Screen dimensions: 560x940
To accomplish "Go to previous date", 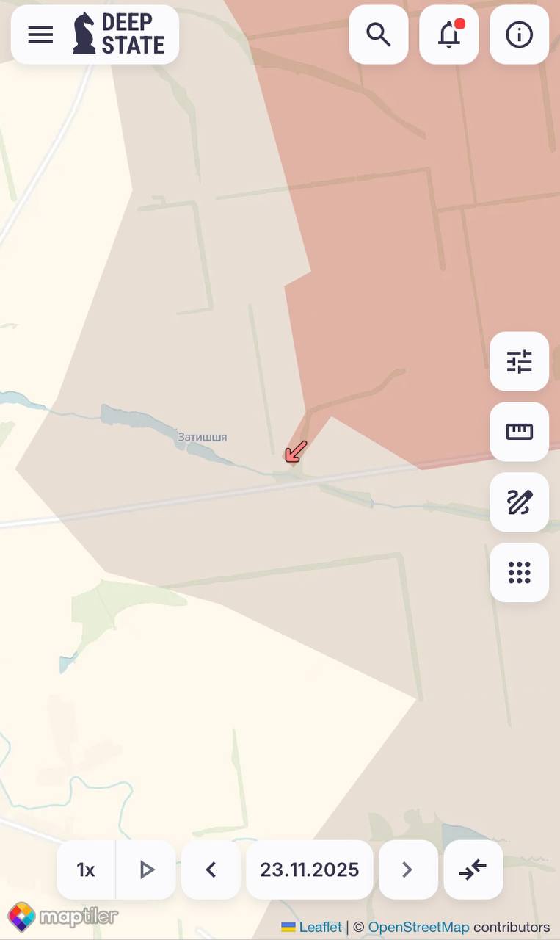I will pyautogui.click(x=211, y=870).
